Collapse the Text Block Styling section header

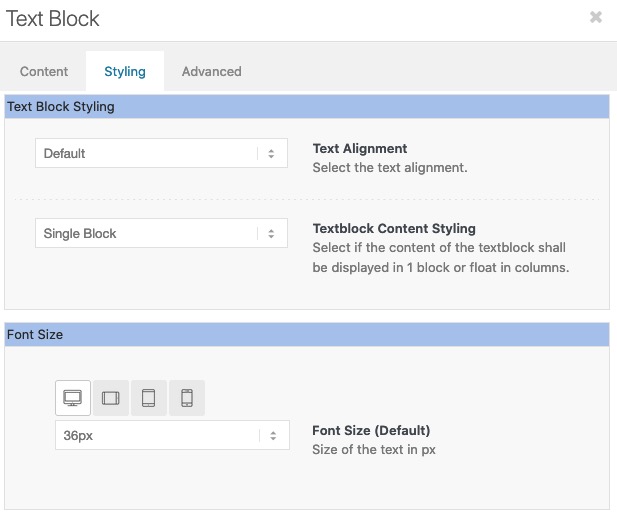(307, 107)
